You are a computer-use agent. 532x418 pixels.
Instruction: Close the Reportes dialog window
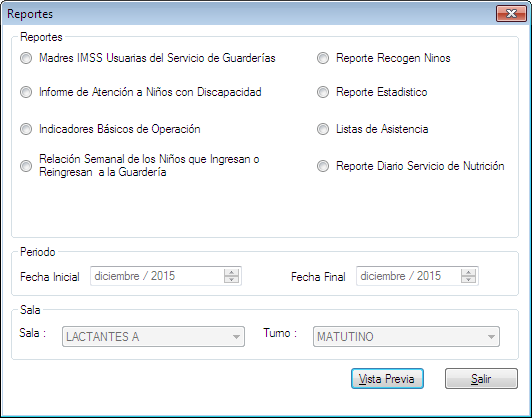[511, 14]
